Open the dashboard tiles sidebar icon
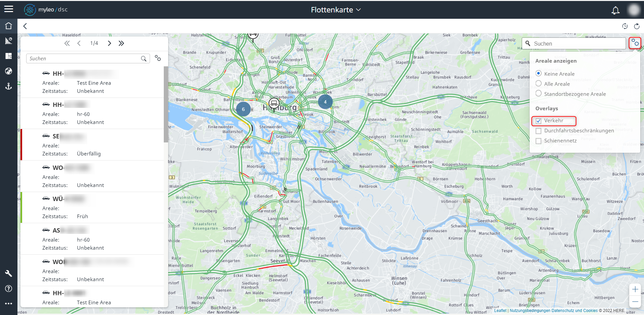The height and width of the screenshot is (315, 644). coord(8,56)
